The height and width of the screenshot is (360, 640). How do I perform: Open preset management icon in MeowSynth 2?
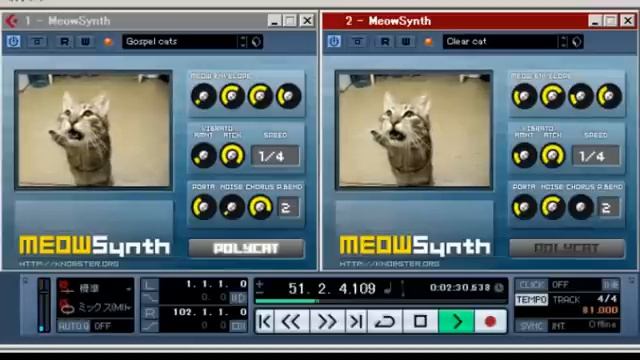pos(576,41)
